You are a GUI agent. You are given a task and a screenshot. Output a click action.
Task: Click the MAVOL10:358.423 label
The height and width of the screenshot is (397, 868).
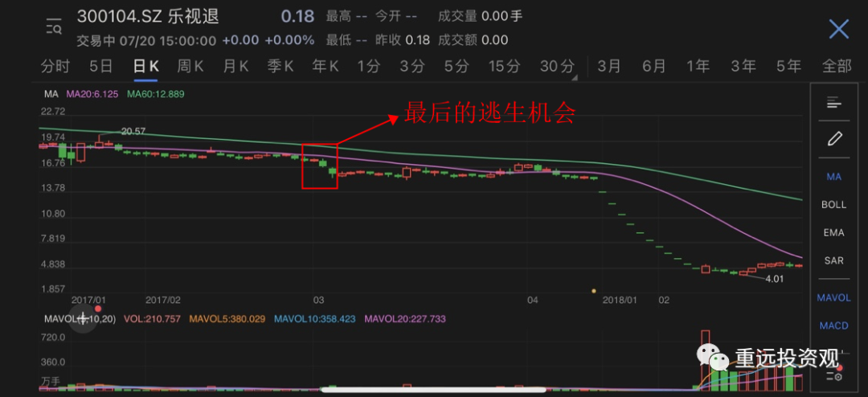(314, 319)
